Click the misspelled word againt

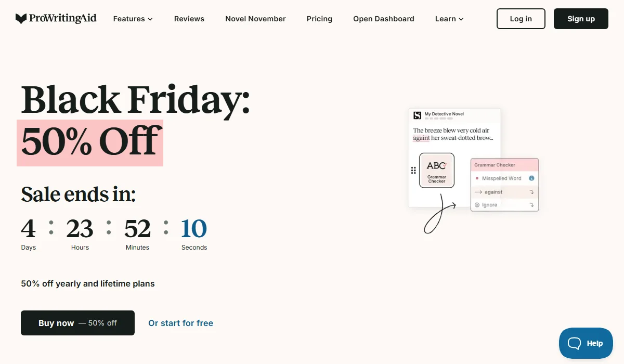click(x=421, y=138)
